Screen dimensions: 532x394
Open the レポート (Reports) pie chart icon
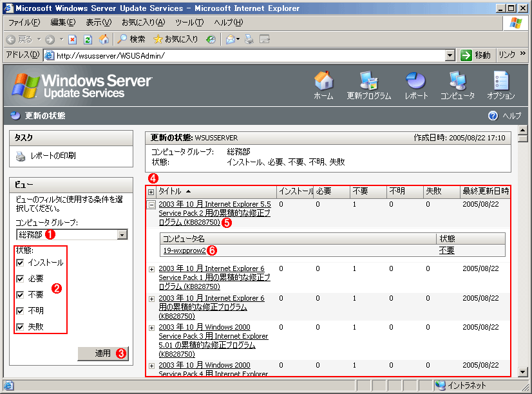click(x=415, y=81)
